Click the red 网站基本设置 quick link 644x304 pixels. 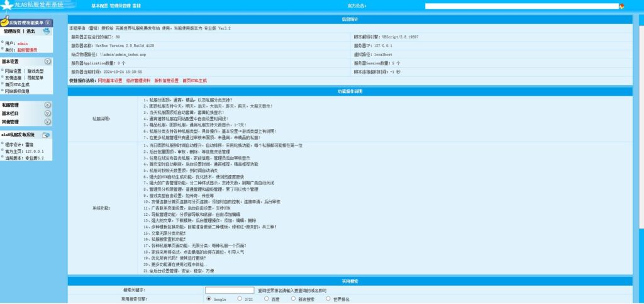pos(111,81)
